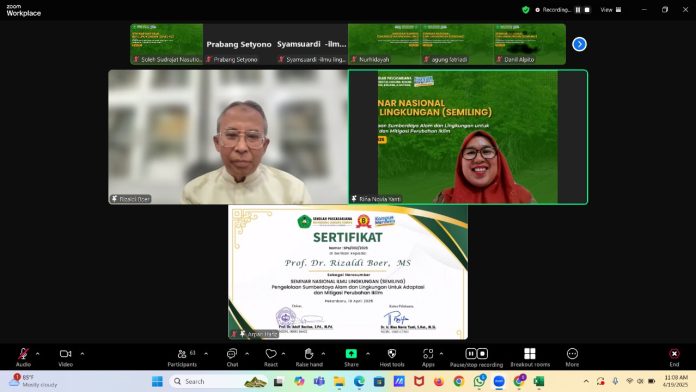
Task: Open WhatsApp from taskbar
Action: pyautogui.click(x=479, y=381)
